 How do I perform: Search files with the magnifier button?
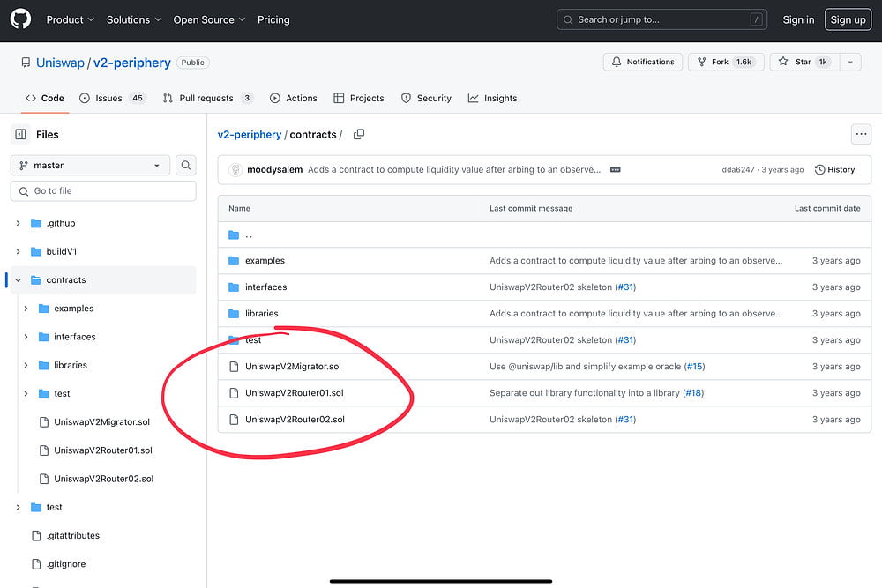pyautogui.click(x=185, y=165)
